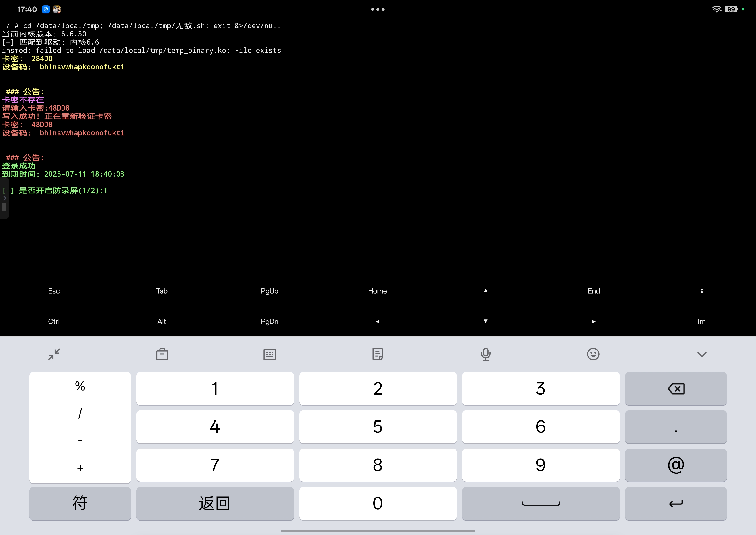756x535 pixels.
Task: Open the emoji picker
Action: (593, 354)
